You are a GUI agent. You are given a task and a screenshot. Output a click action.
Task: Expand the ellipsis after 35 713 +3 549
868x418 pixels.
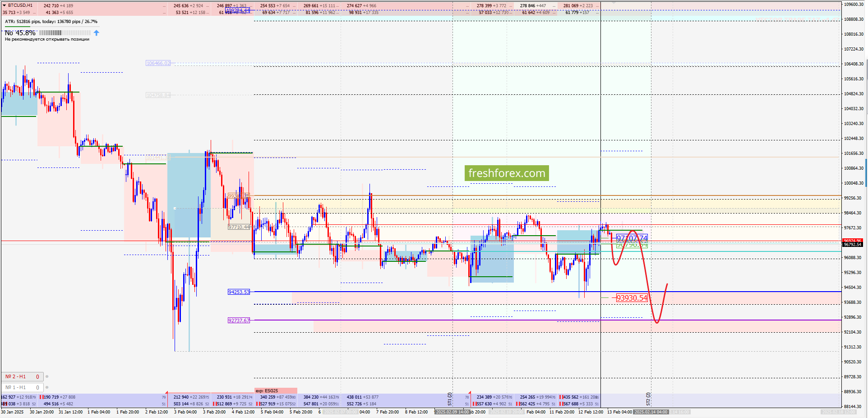point(34,13)
